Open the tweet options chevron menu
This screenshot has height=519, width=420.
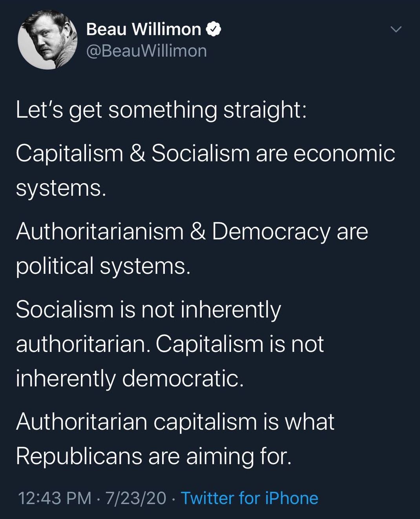pyautogui.click(x=396, y=29)
